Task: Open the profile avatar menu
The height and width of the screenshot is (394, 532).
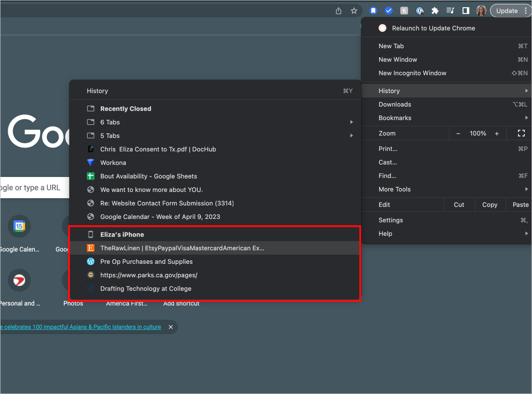Action: (481, 11)
